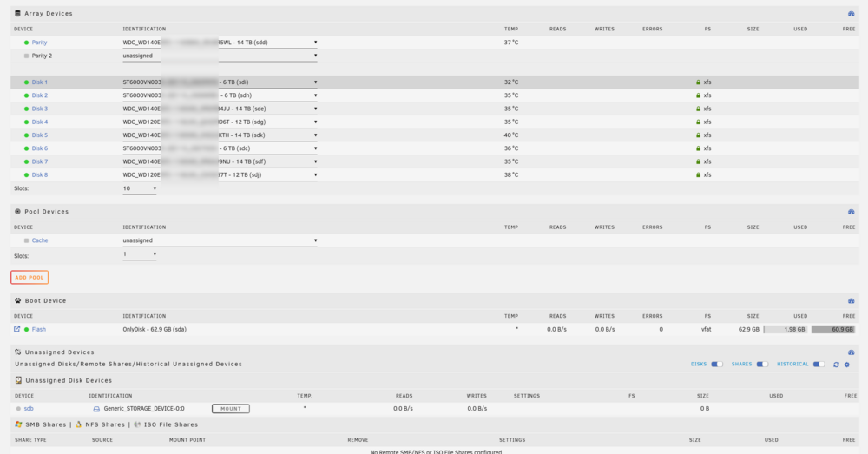Click the Parity green status indicator
This screenshot has width=868, height=454.
click(x=26, y=43)
